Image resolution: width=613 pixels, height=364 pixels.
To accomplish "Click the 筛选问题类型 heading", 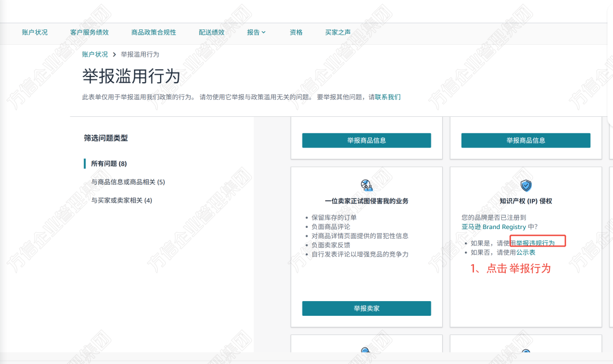I will click(x=106, y=138).
